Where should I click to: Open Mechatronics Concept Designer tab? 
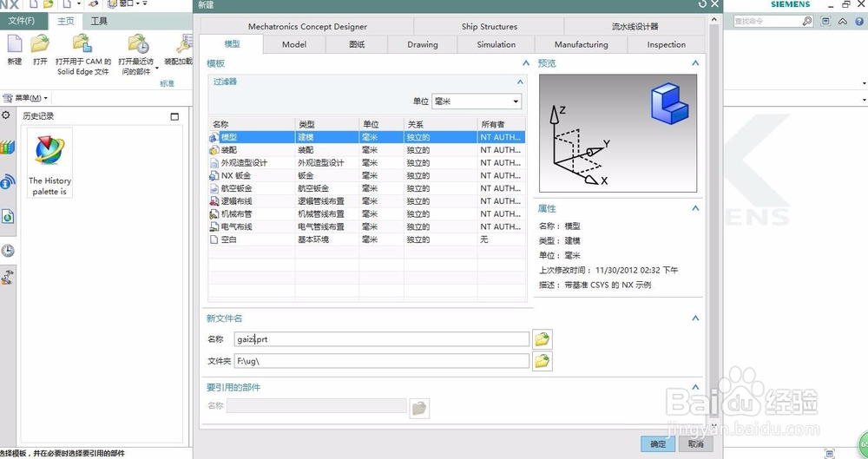pyautogui.click(x=307, y=27)
